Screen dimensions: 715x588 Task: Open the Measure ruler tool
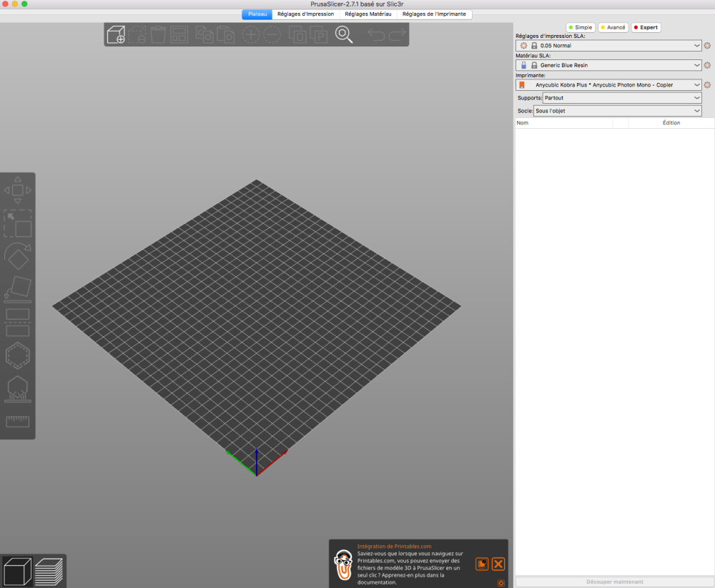click(x=18, y=421)
